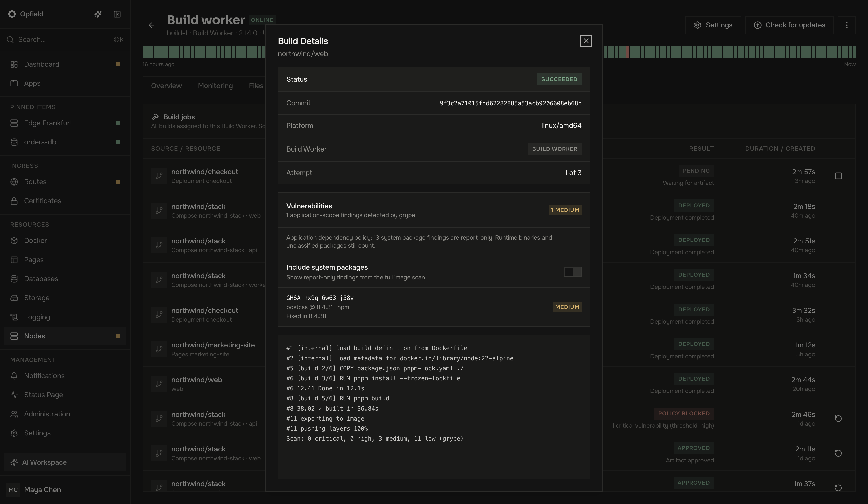The width and height of the screenshot is (868, 504).
Task: Select Nodes in sidebar
Action: (x=65, y=336)
